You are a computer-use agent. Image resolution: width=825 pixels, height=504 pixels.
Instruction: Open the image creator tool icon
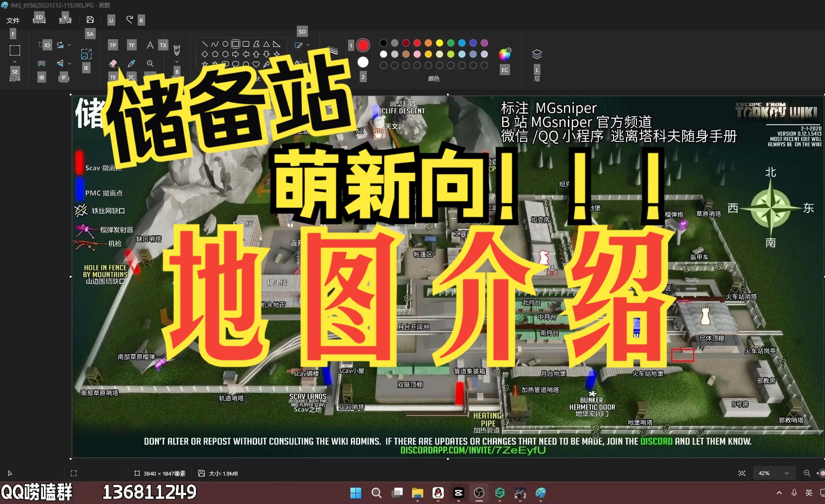coord(86,54)
